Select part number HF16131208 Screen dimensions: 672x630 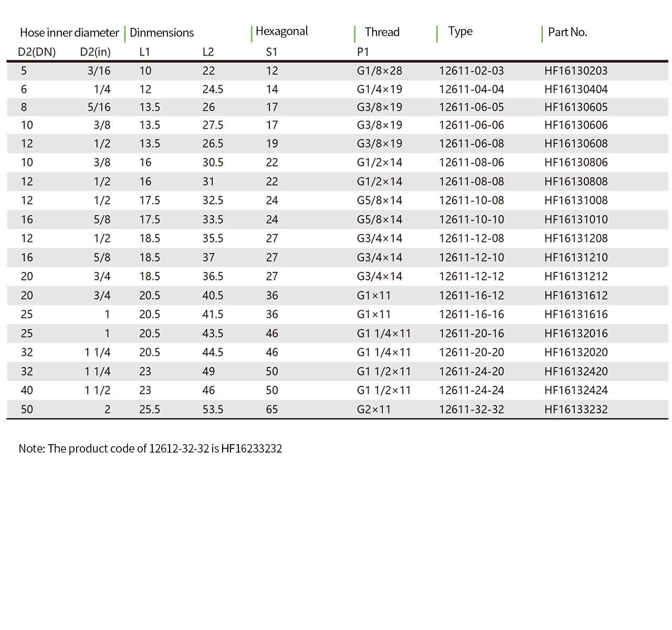tap(576, 238)
